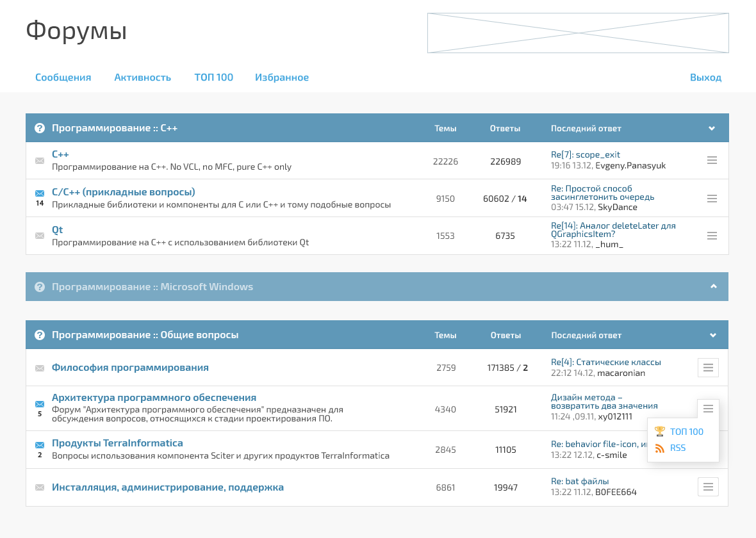Open the hamburger menu for C++ forum row
Viewport: 756px width, 538px height.
pyautogui.click(x=712, y=160)
